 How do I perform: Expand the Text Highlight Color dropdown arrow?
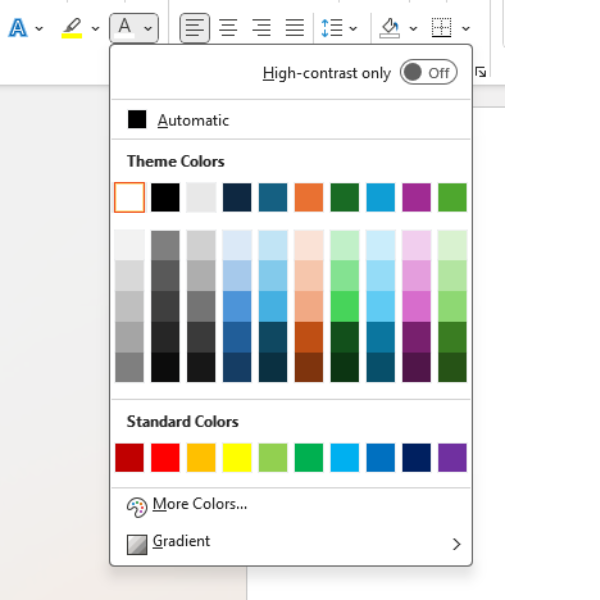pos(95,29)
